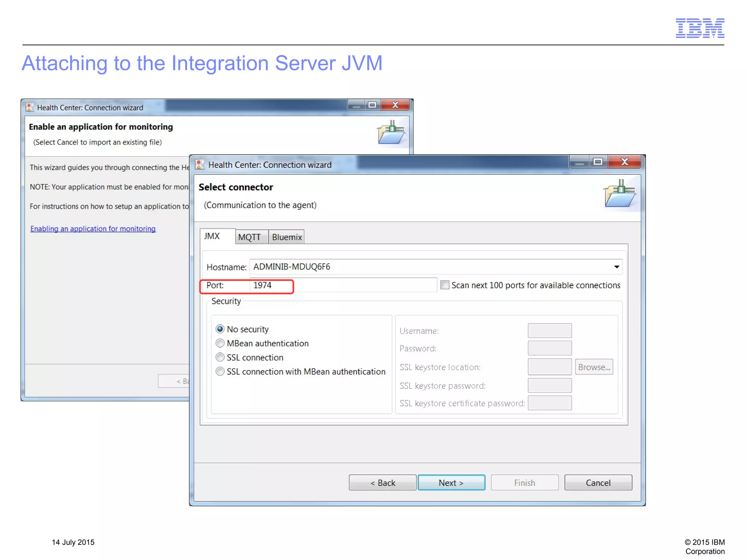747x560 pixels.
Task: Minimize the front connection wizard window
Action: [579, 162]
